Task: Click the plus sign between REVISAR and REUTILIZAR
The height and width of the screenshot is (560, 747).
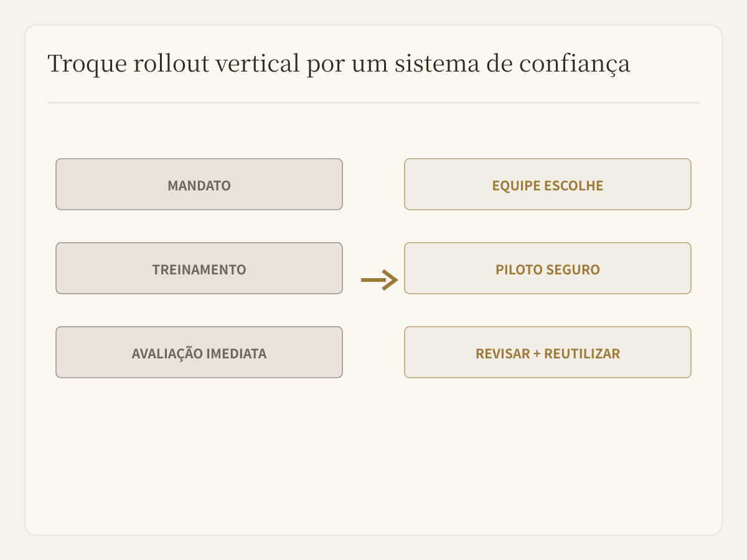Action: [x=537, y=354]
